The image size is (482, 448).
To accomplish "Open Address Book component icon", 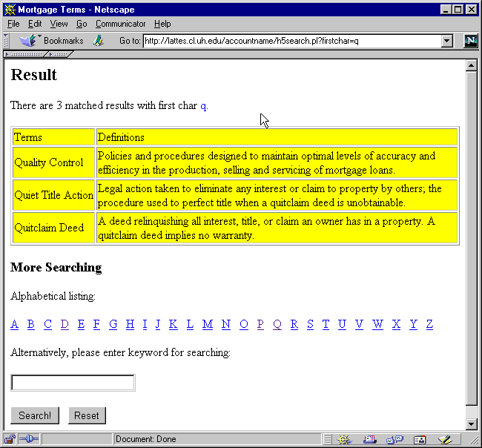I will tap(420, 440).
